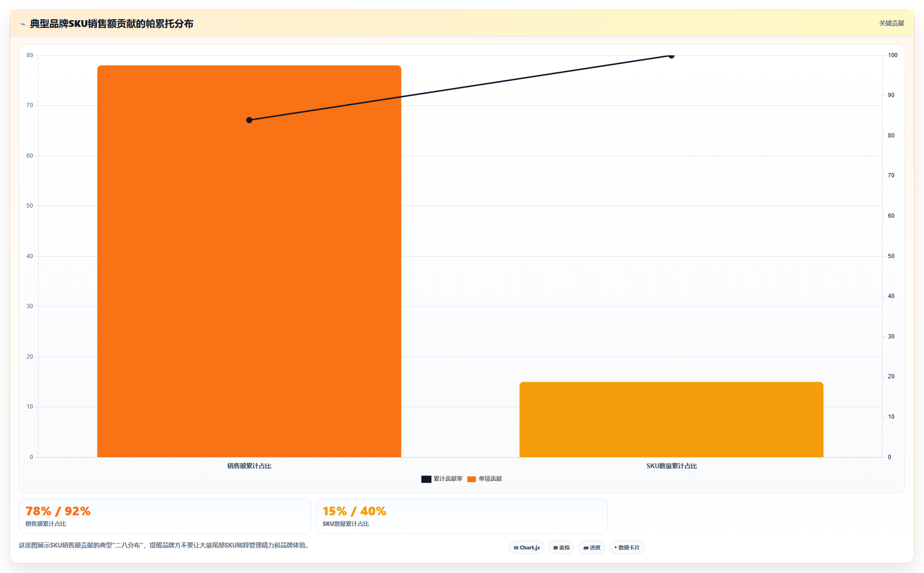Click the 关键贡献 label in header
The height and width of the screenshot is (573, 924).
(x=891, y=23)
